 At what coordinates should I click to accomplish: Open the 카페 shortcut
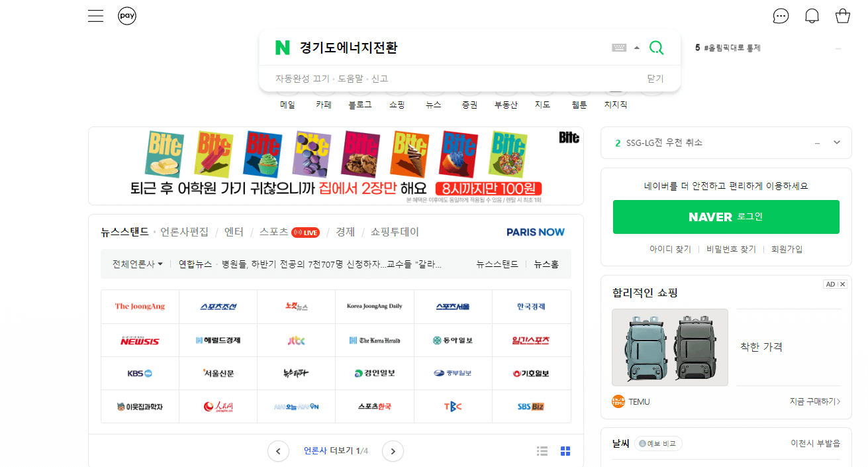tap(324, 105)
